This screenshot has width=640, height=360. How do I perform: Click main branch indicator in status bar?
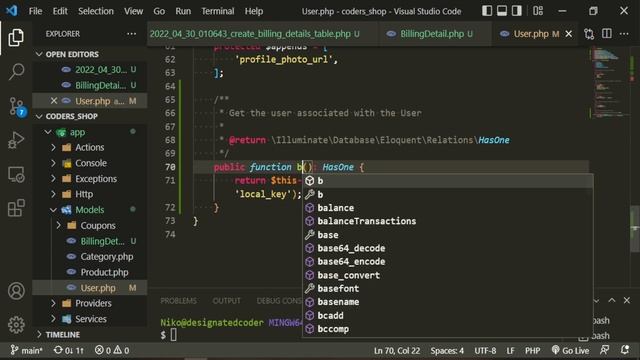(x=26, y=350)
